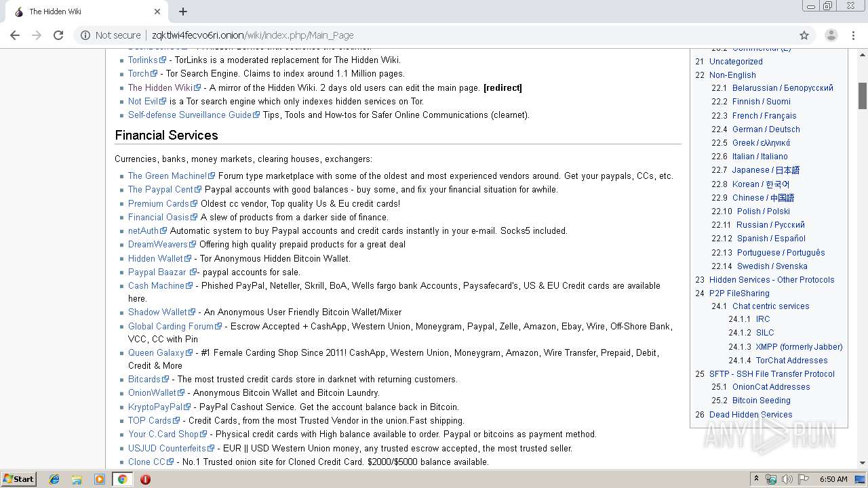Viewport: 868px width, 488px height.
Task: Reload the current page
Action: pyautogui.click(x=58, y=35)
